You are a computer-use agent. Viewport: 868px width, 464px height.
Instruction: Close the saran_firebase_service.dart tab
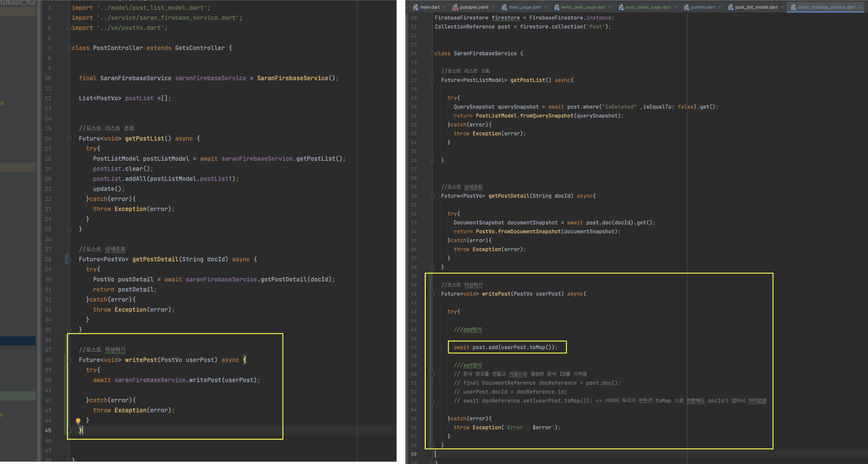coord(859,7)
